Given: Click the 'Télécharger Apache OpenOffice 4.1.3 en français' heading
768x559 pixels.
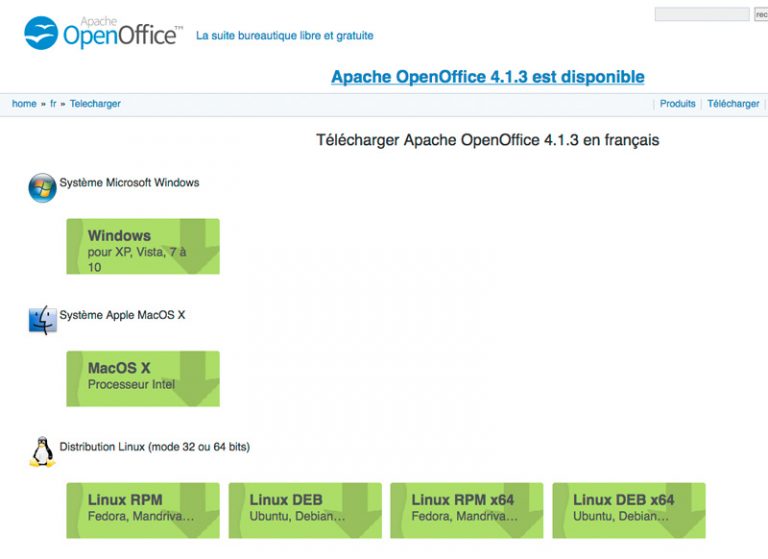Looking at the screenshot, I should [x=487, y=140].
